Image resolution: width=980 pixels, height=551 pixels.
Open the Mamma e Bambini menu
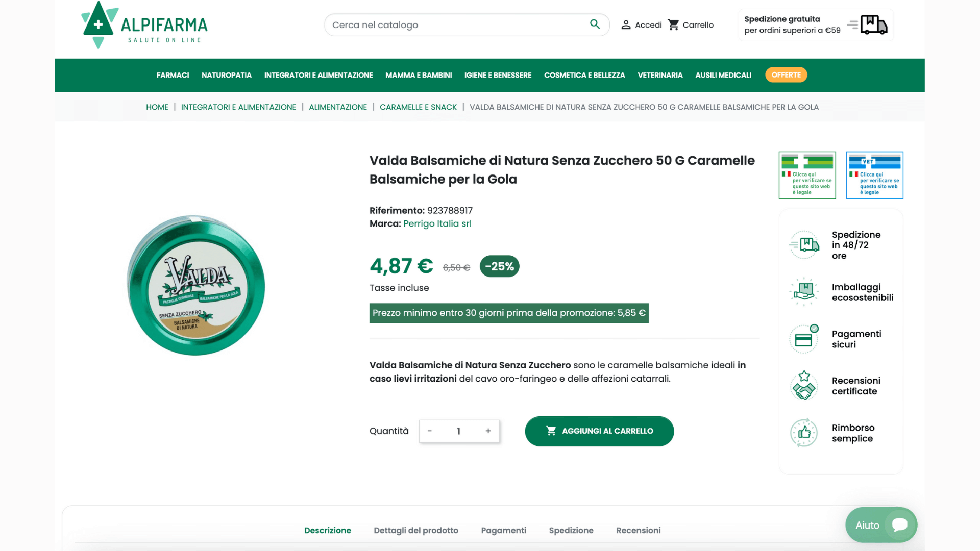419,75
